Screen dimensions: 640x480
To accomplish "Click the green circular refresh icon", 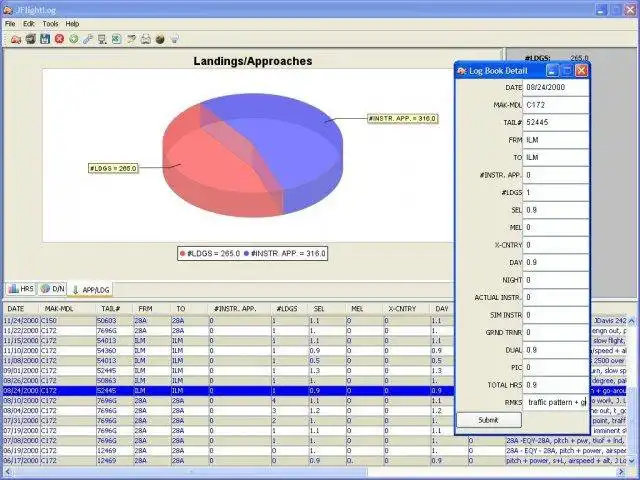I will coord(73,39).
